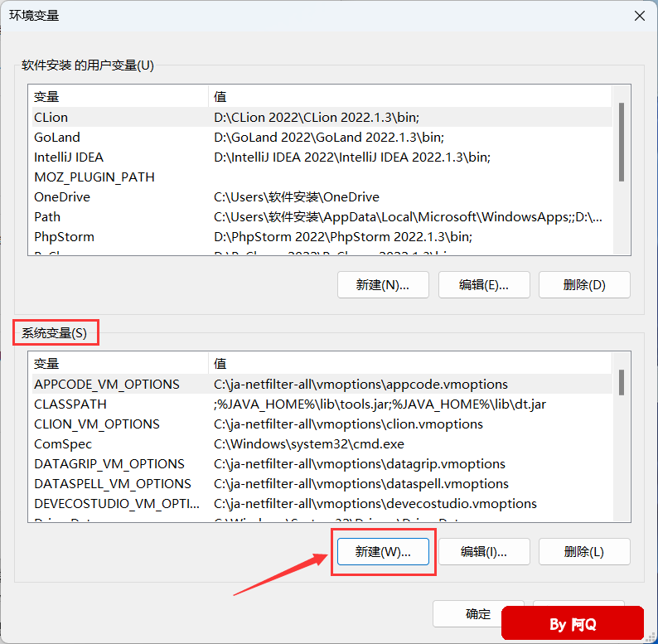Click value ending with clion.vmoptions
The image size is (658, 644).
click(x=348, y=424)
